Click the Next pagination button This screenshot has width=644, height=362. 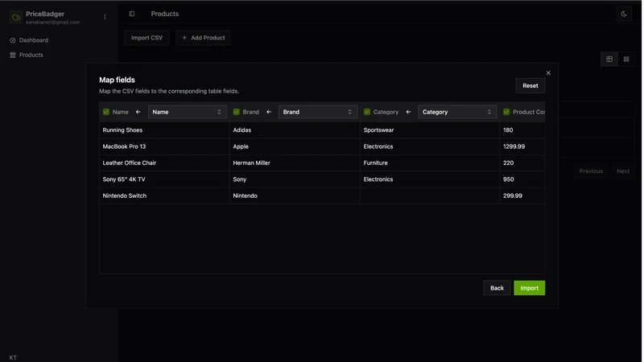tap(623, 171)
